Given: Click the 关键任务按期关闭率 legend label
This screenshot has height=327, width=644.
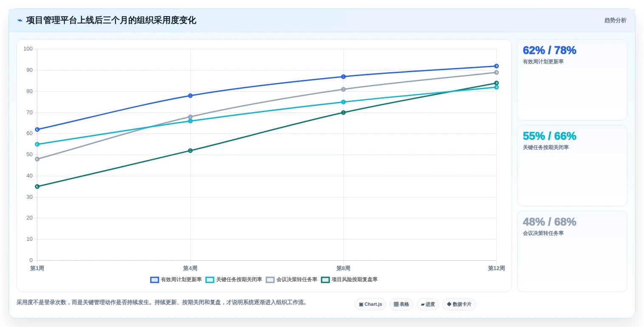Looking at the screenshot, I should point(239,280).
